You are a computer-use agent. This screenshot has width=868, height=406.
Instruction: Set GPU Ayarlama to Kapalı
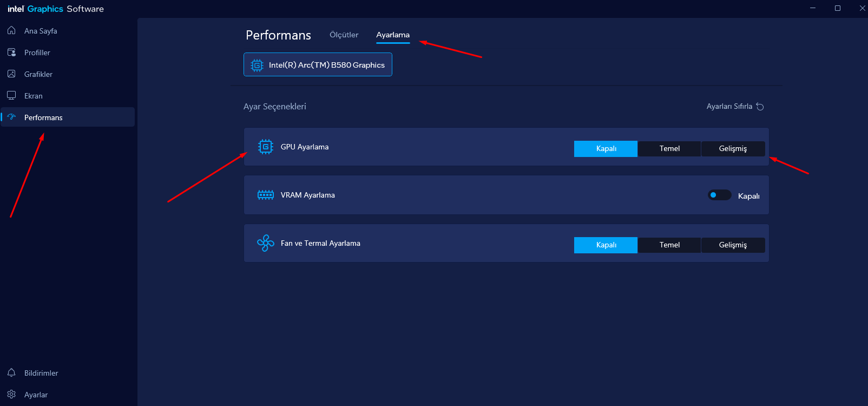[606, 149]
